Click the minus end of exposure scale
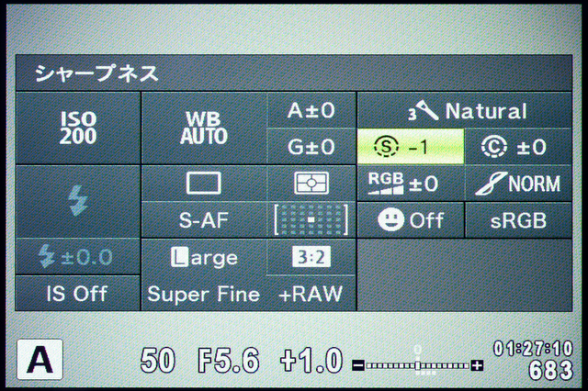This screenshot has width=588, height=391. pos(358,365)
